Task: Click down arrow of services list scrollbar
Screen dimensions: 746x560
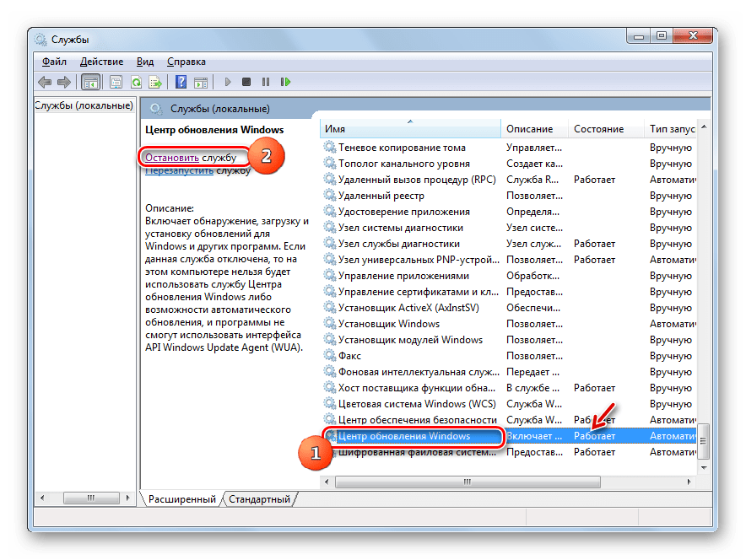Action: pos(704,468)
